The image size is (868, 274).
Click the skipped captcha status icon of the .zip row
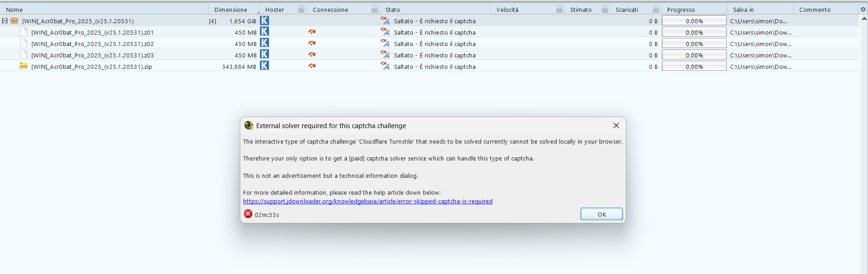[385, 66]
